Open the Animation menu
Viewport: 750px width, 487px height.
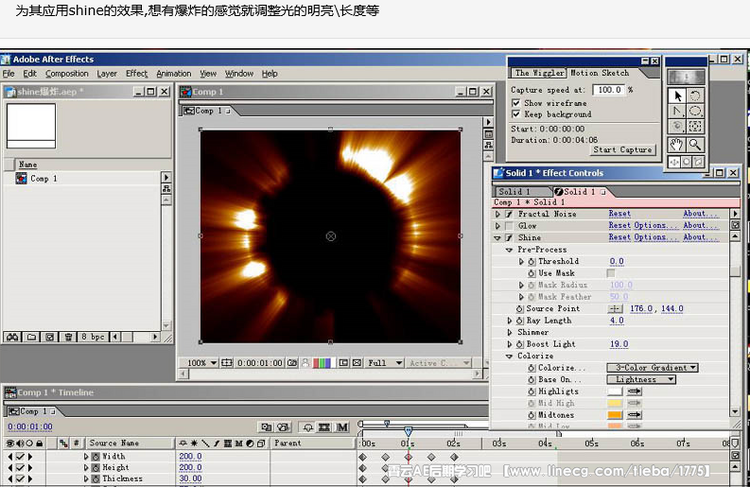tap(174, 74)
